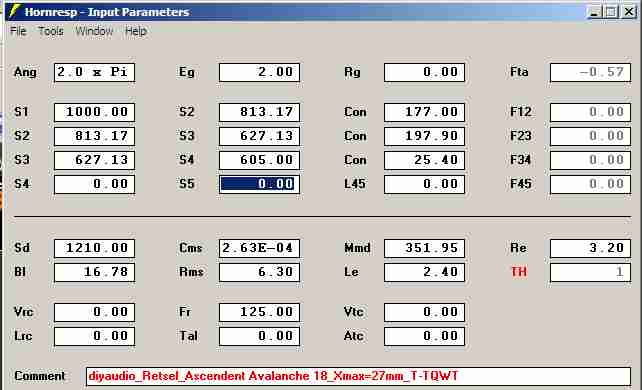Viewport: 642px width, 390px height.
Task: Click the Hornresp lightning icon in title bar
Action: pyautogui.click(x=14, y=11)
